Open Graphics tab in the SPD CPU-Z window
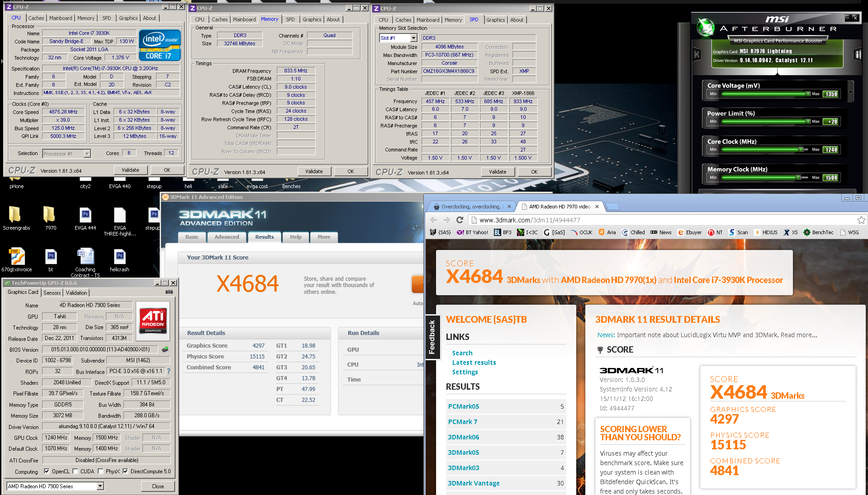Image resolution: width=868 pixels, height=495 pixels. coord(495,20)
